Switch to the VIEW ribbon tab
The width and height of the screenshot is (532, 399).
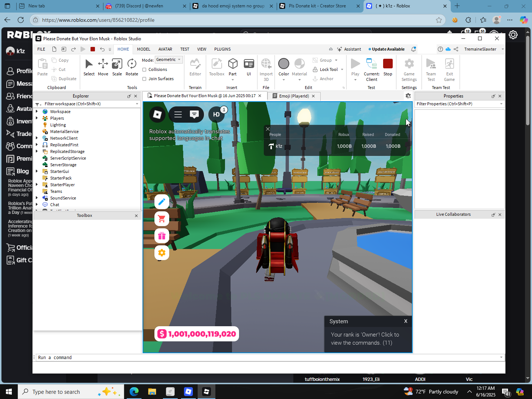click(202, 49)
